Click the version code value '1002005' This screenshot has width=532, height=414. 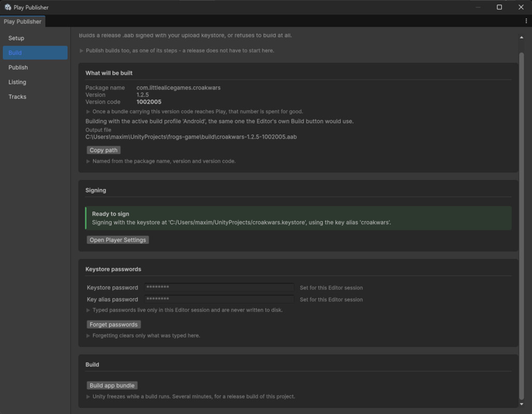coord(149,102)
